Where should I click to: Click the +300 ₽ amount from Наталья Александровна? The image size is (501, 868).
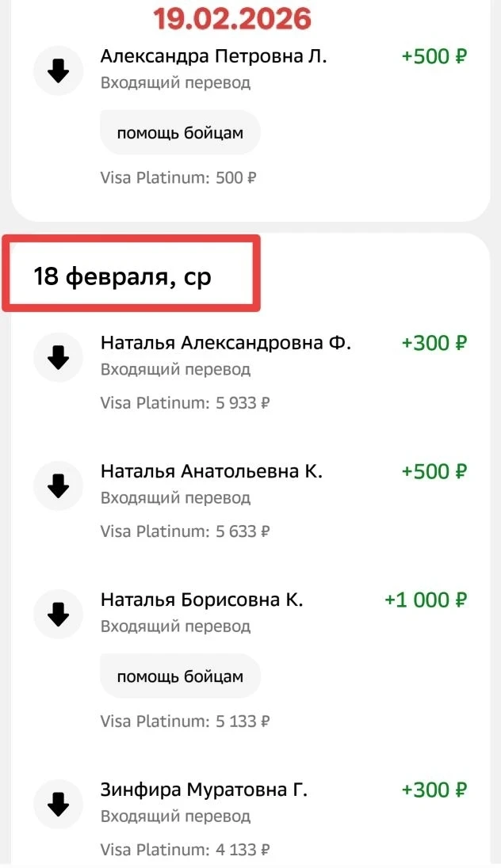tap(434, 344)
